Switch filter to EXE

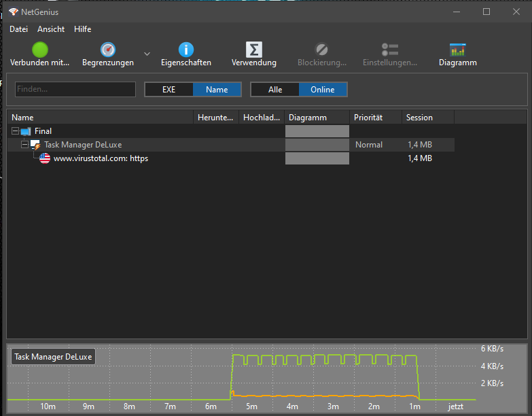(x=169, y=90)
